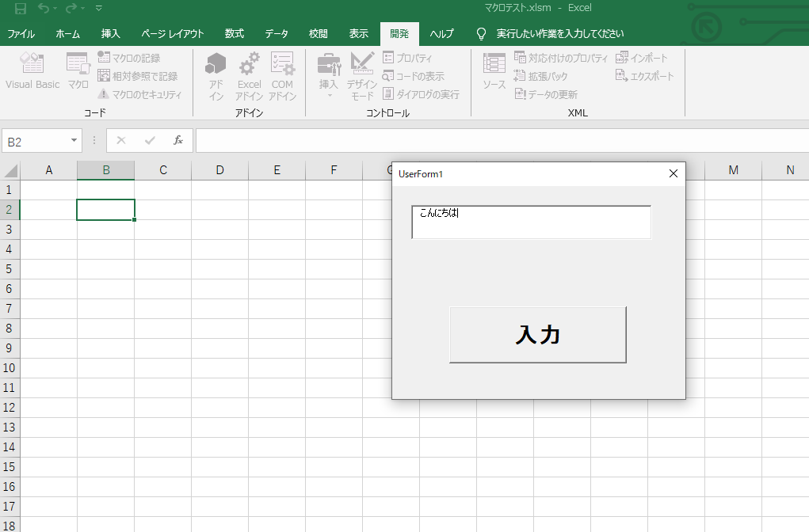This screenshot has width=809, height=532.
Task: Select column A header
Action: [49, 170]
